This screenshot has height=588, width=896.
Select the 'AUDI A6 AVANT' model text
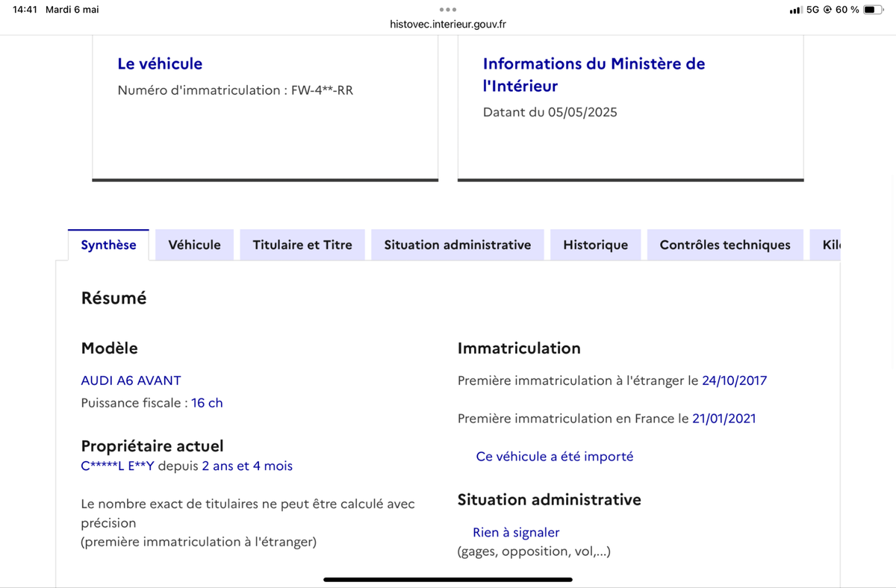pos(131,381)
